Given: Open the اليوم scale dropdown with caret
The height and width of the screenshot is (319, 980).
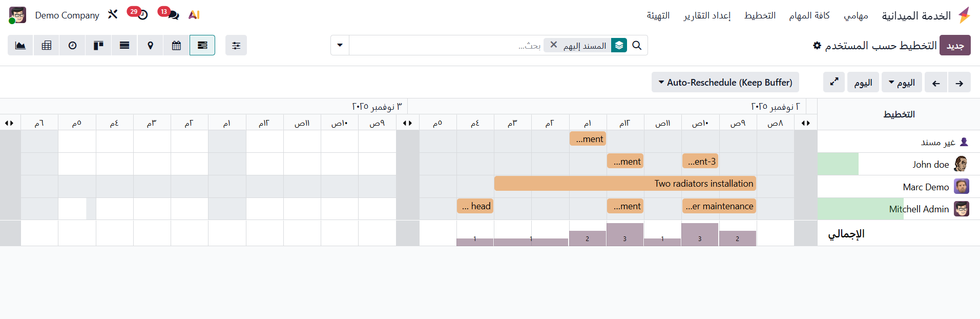Looking at the screenshot, I should click(x=902, y=83).
